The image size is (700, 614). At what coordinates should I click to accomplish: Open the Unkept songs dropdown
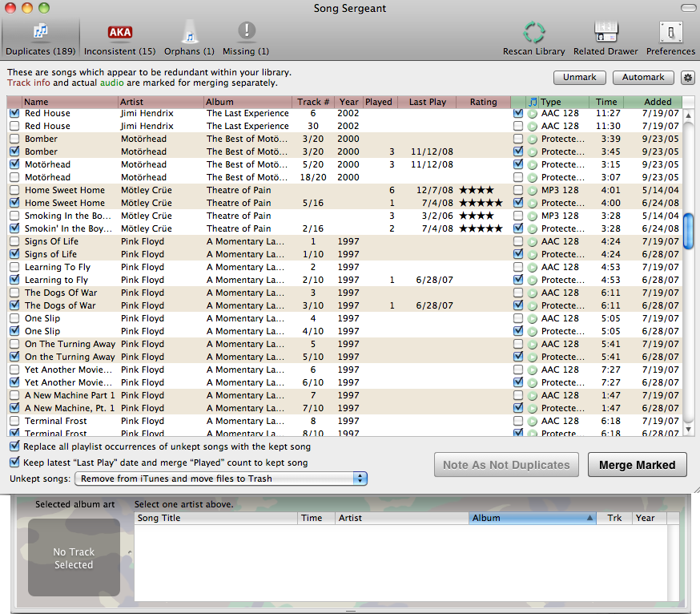pyautogui.click(x=221, y=479)
